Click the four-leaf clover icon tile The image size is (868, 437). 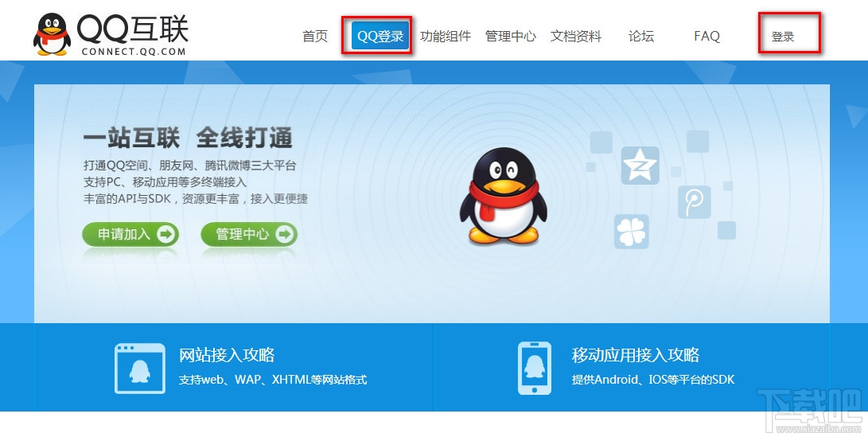coord(631,232)
